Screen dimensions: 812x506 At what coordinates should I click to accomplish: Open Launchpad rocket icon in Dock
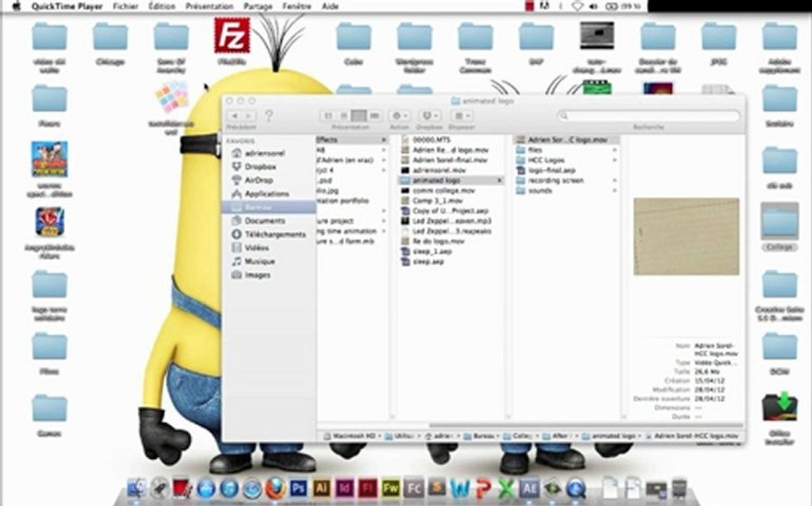click(160, 487)
